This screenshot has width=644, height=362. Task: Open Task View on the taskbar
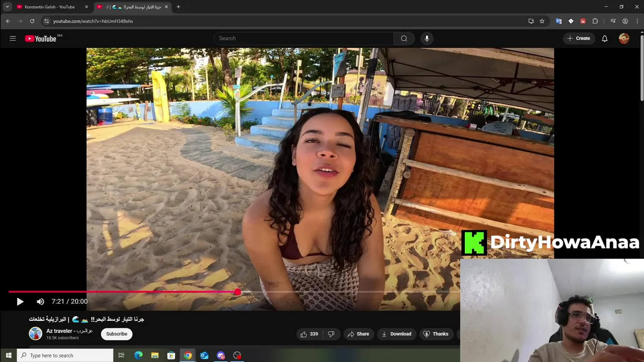121,355
